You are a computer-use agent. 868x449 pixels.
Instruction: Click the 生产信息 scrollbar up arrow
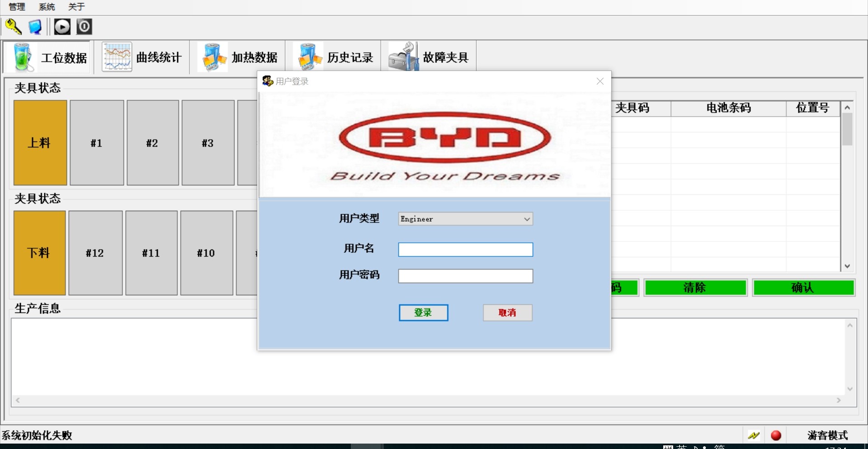point(850,326)
